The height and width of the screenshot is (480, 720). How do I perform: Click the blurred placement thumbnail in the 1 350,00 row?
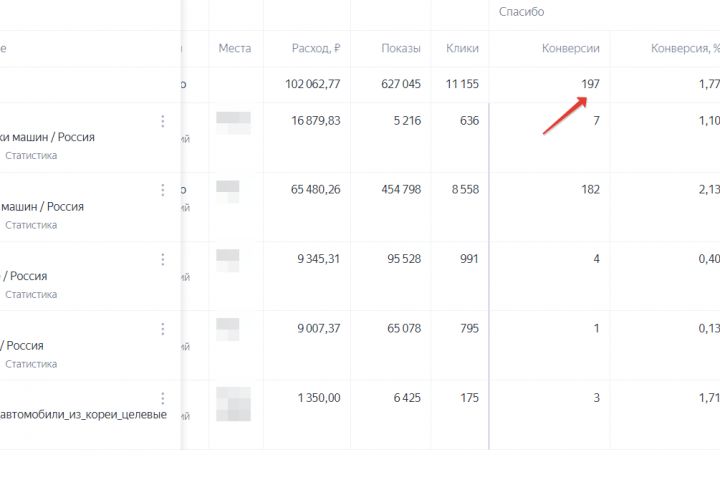coord(233,405)
